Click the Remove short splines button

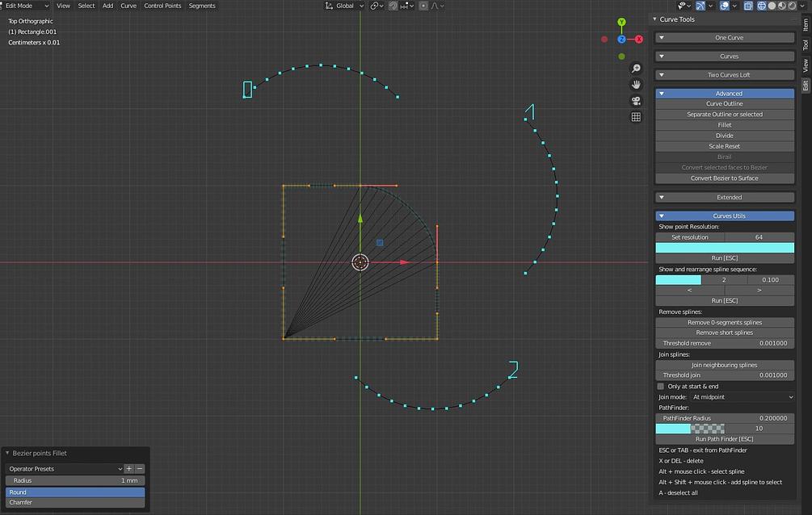725,332
